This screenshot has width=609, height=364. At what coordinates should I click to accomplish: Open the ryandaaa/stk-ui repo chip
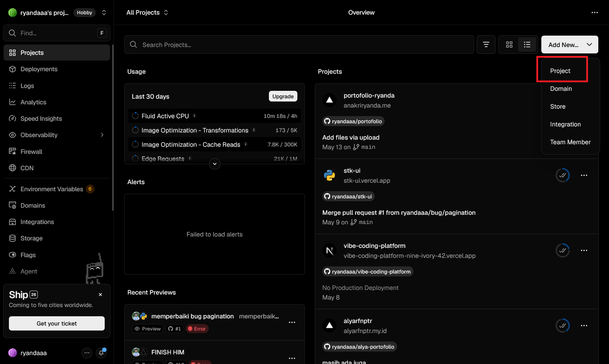pyautogui.click(x=348, y=196)
